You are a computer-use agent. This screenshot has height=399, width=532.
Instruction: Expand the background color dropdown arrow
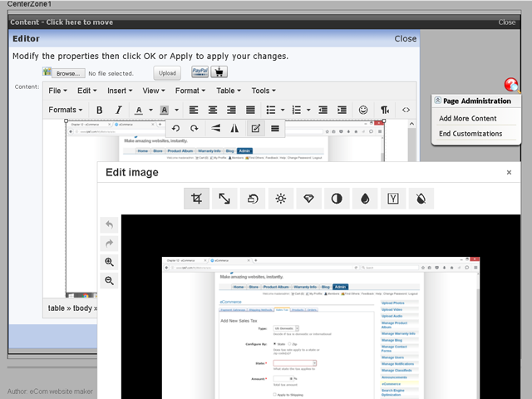pos(176,110)
